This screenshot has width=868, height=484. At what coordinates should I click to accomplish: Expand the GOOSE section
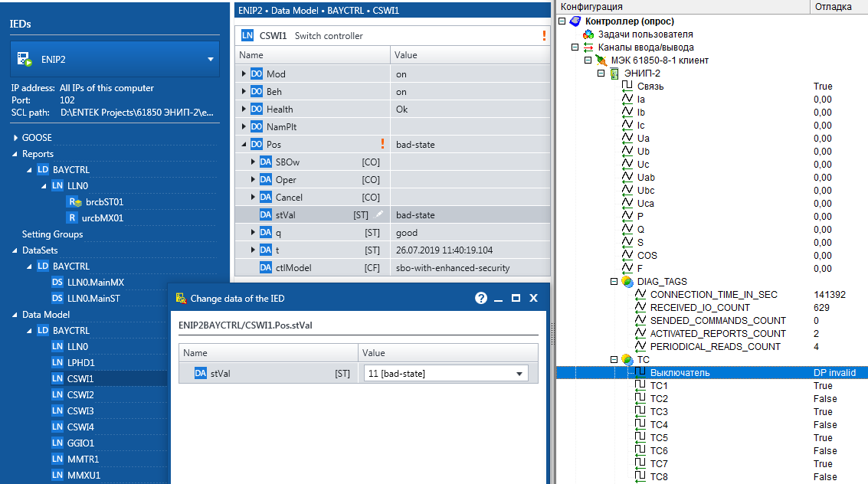pyautogui.click(x=15, y=138)
